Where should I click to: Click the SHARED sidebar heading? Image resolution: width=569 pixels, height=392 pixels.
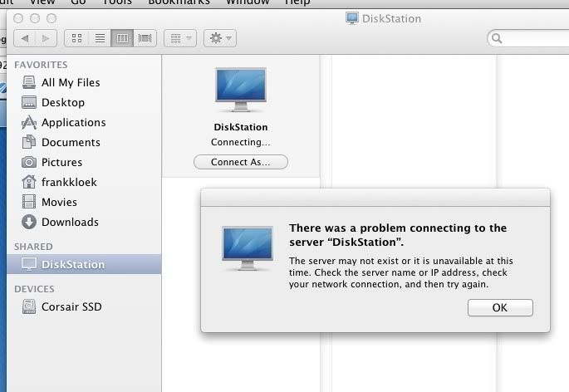click(33, 247)
